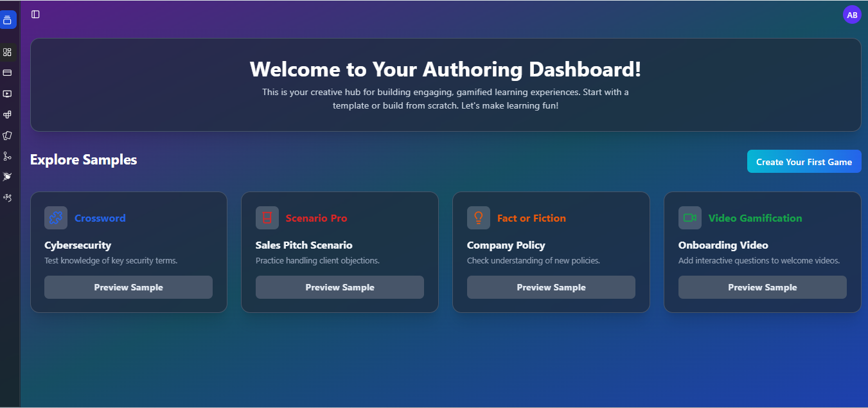Viewport: 868px width, 408px height.
Task: Click the Fact or Fiction lightbulb icon
Action: pyautogui.click(x=479, y=218)
